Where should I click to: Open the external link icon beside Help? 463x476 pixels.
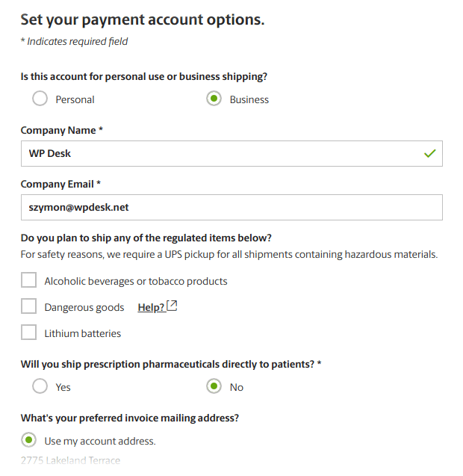[172, 306]
